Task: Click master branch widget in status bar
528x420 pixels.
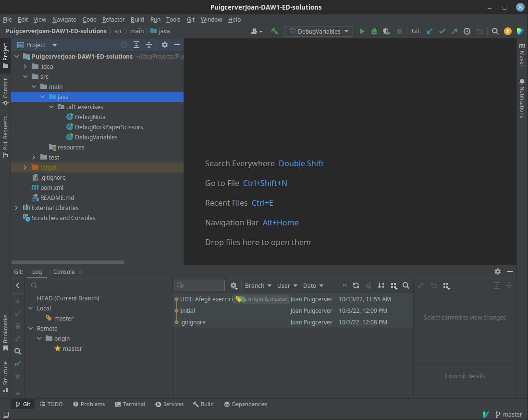Action: click(x=509, y=415)
